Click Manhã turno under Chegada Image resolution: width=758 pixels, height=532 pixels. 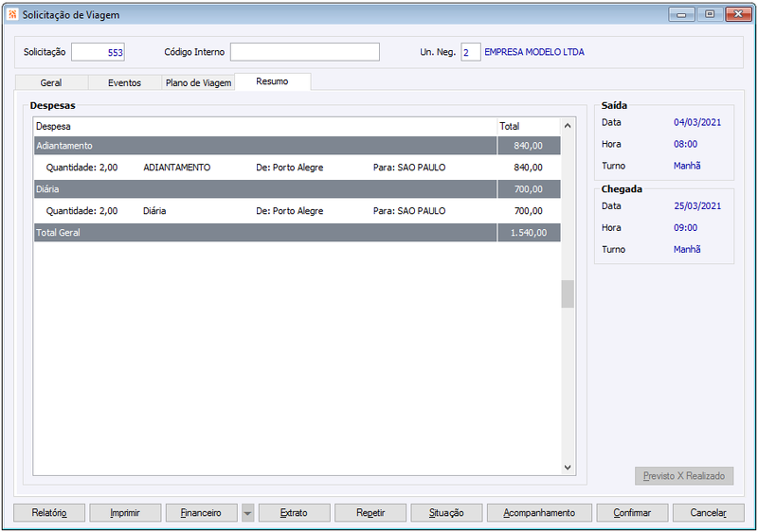click(687, 249)
